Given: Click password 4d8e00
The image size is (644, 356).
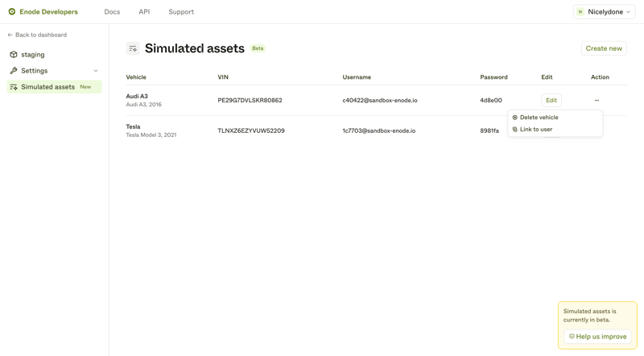Looking at the screenshot, I should [491, 101].
